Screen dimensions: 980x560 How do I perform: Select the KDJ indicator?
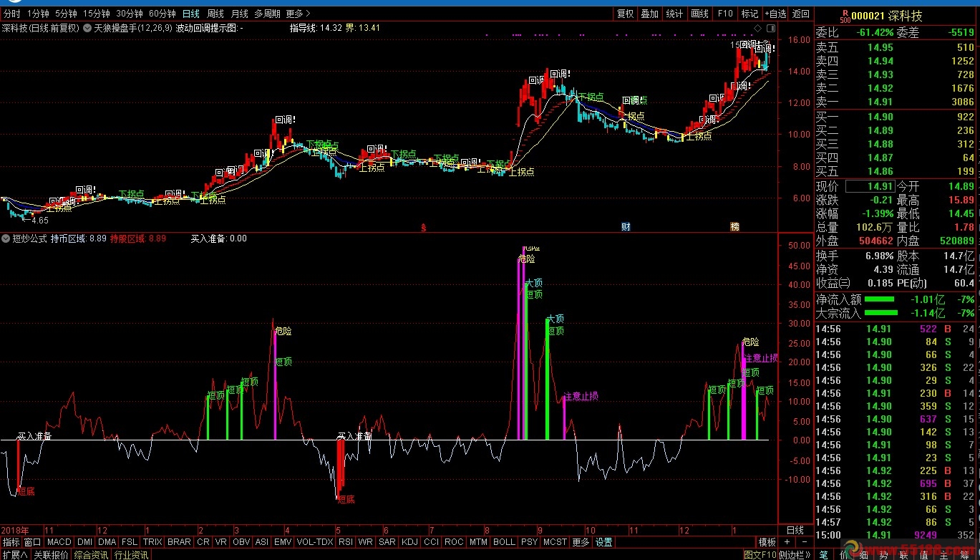tap(410, 542)
